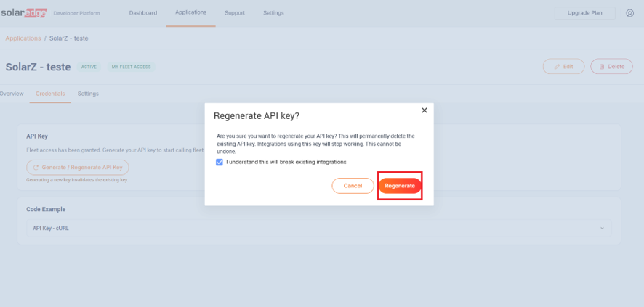Expand the API Key - cURL dropdown
This screenshot has height=307, width=644.
pos(319,229)
